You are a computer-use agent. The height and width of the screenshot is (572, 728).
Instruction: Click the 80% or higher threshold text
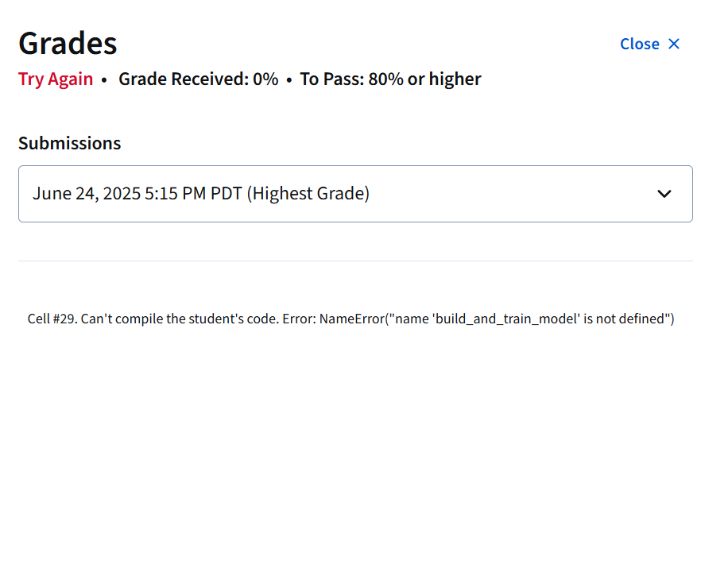[x=425, y=79]
